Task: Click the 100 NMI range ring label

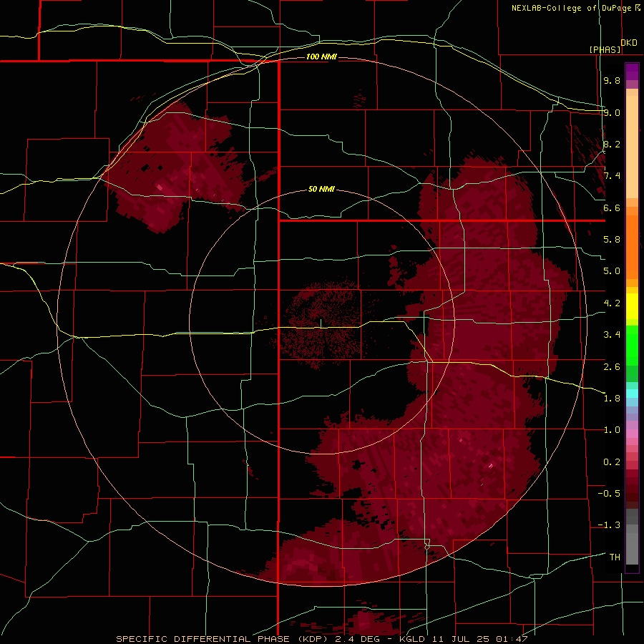Action: tap(321, 57)
